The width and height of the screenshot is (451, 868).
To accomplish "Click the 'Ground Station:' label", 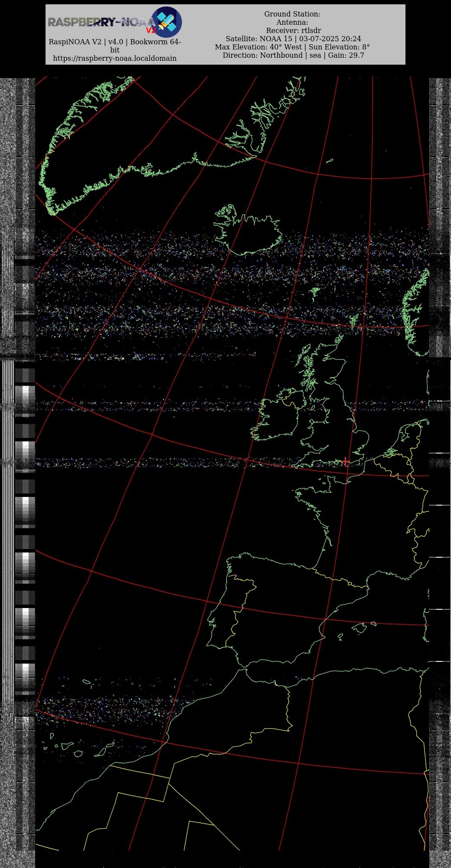I will coord(292,14).
